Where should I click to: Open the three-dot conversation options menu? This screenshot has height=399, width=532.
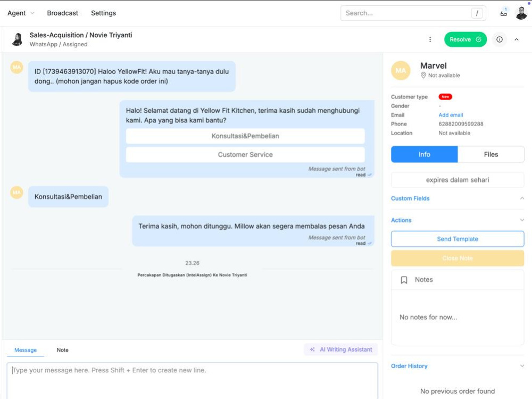pos(430,39)
